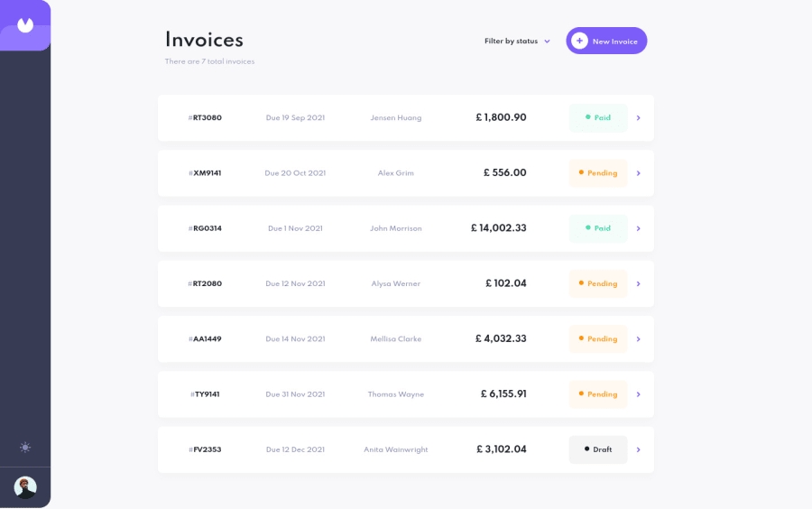Screen dimensions: 812x509
Task: Open invoice AA1449 via its arrow
Action: (639, 339)
